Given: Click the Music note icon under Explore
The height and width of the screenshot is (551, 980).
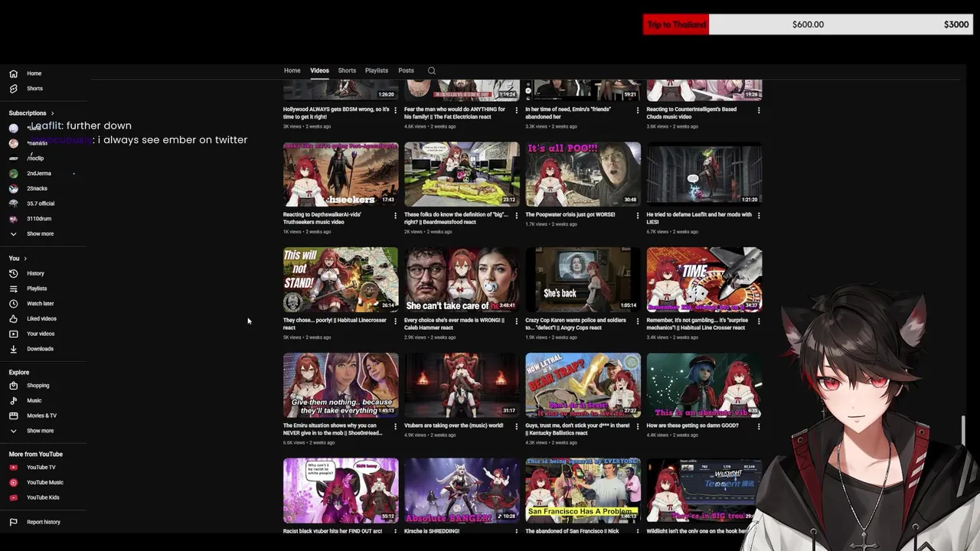Looking at the screenshot, I should click(x=13, y=400).
